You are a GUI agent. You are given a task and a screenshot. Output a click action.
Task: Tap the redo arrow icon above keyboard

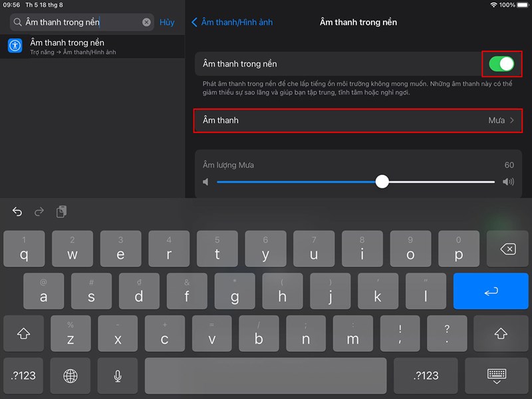[38, 211]
